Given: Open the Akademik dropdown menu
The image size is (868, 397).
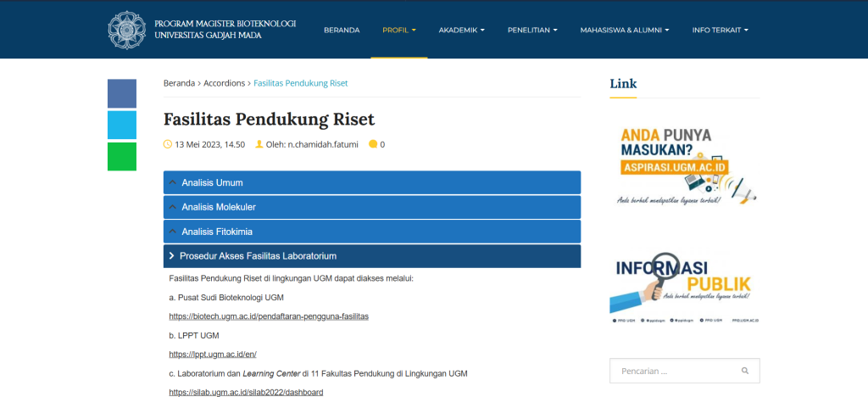Looking at the screenshot, I should [461, 30].
